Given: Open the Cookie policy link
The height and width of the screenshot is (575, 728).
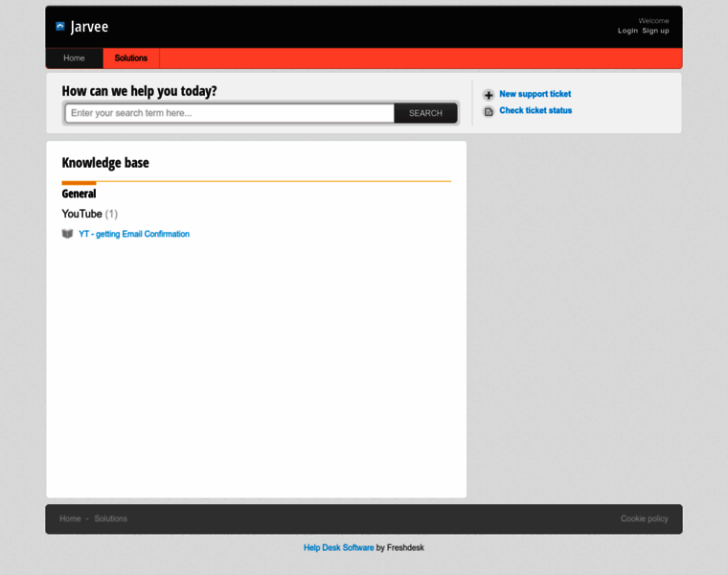Looking at the screenshot, I should point(645,518).
